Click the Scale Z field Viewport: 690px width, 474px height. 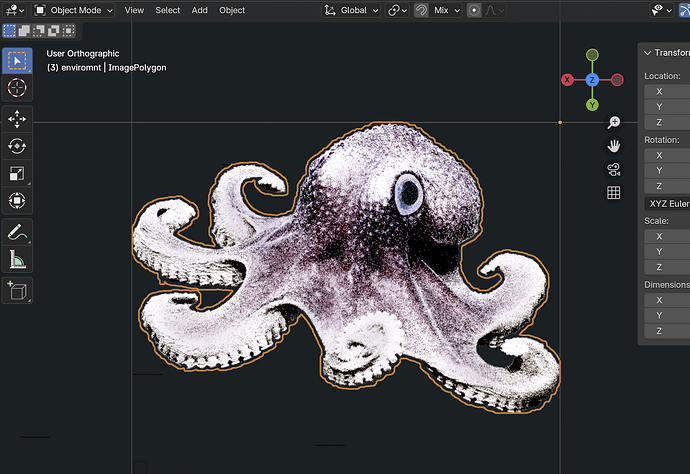point(667,267)
